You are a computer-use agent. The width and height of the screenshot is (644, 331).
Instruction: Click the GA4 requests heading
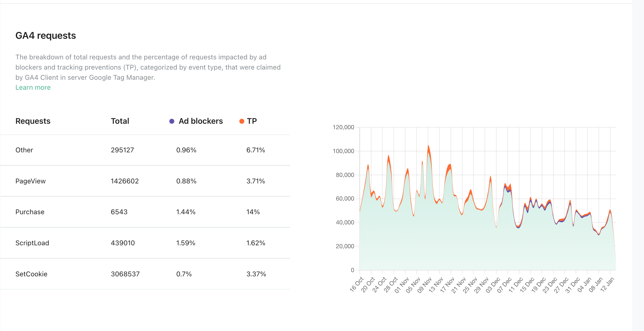[46, 36]
